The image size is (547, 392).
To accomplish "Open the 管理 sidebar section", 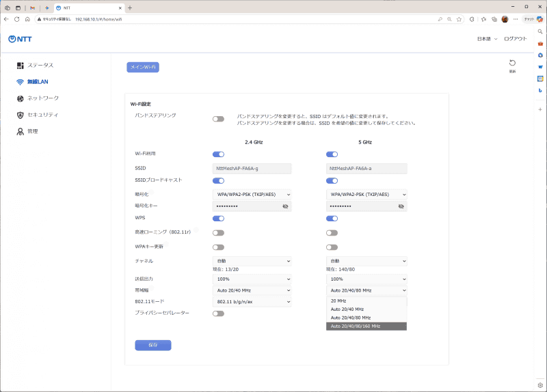I will click(27, 131).
